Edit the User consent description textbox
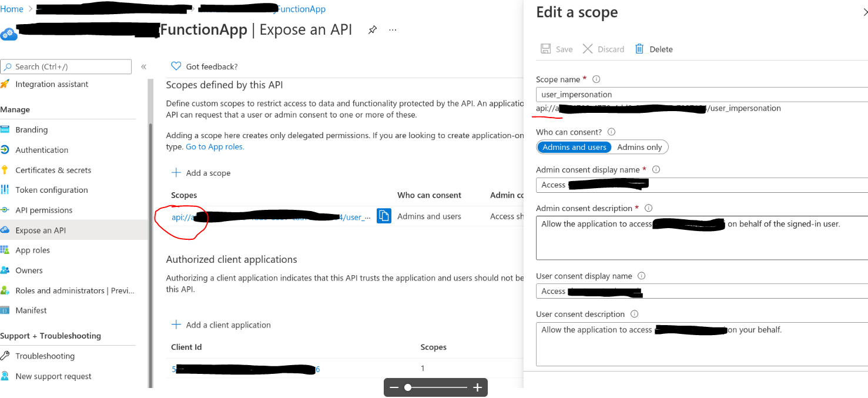This screenshot has width=868, height=398. (702, 344)
